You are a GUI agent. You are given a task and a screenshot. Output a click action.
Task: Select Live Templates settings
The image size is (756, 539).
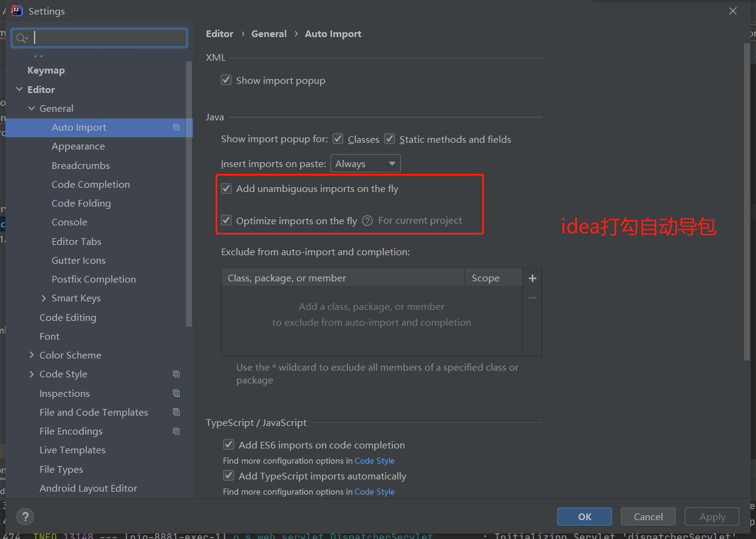point(72,450)
